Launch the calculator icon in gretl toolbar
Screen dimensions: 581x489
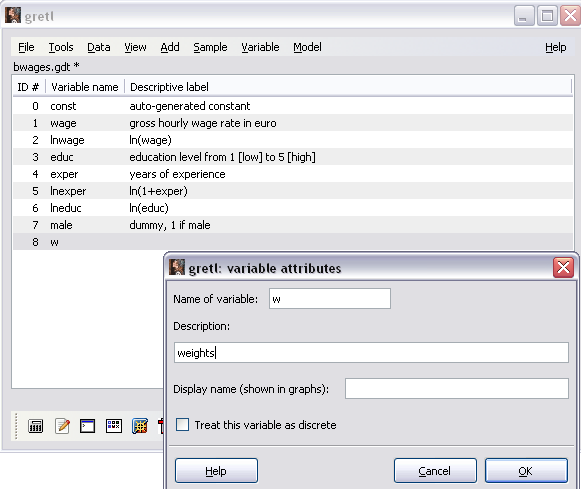pyautogui.click(x=36, y=426)
